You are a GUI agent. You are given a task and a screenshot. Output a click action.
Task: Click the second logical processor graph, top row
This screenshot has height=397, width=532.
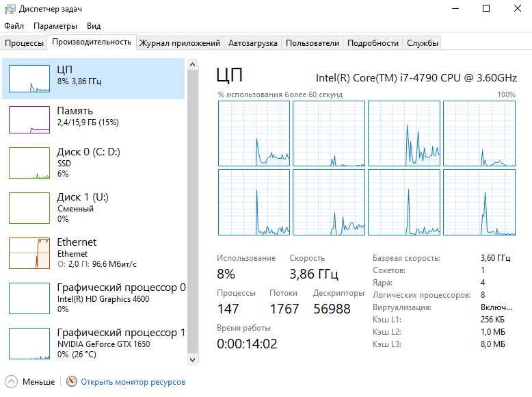tap(329, 133)
